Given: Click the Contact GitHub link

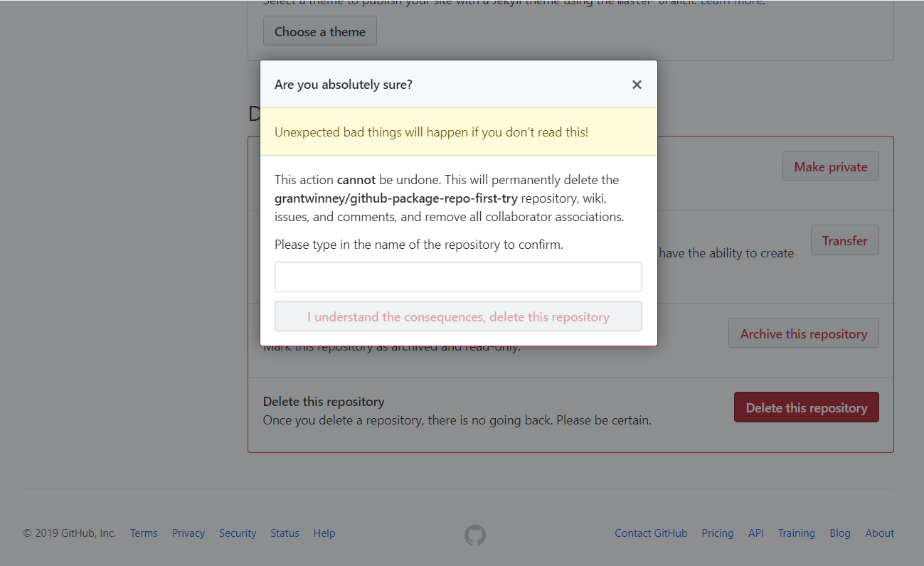Looking at the screenshot, I should (x=651, y=533).
